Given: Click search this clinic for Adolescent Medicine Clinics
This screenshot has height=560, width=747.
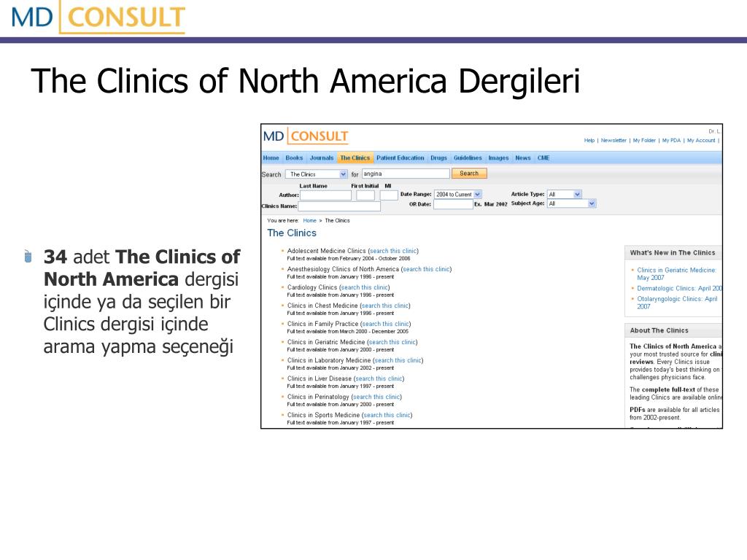Looking at the screenshot, I should point(393,251).
